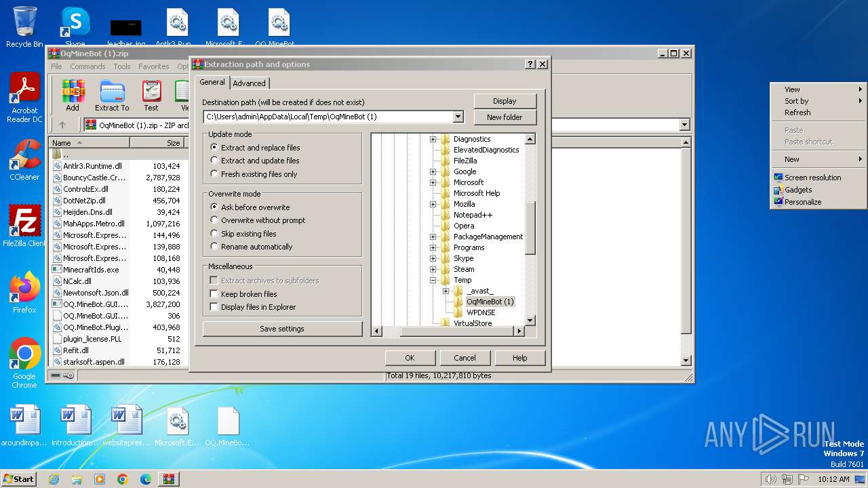868x488 pixels.
Task: Click the Display button
Action: pyautogui.click(x=505, y=101)
